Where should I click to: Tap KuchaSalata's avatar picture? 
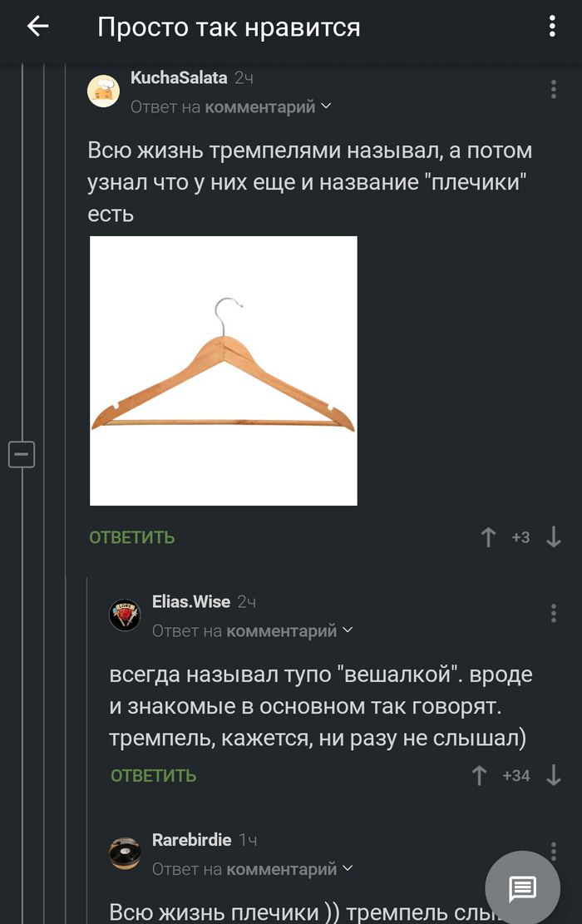(104, 91)
